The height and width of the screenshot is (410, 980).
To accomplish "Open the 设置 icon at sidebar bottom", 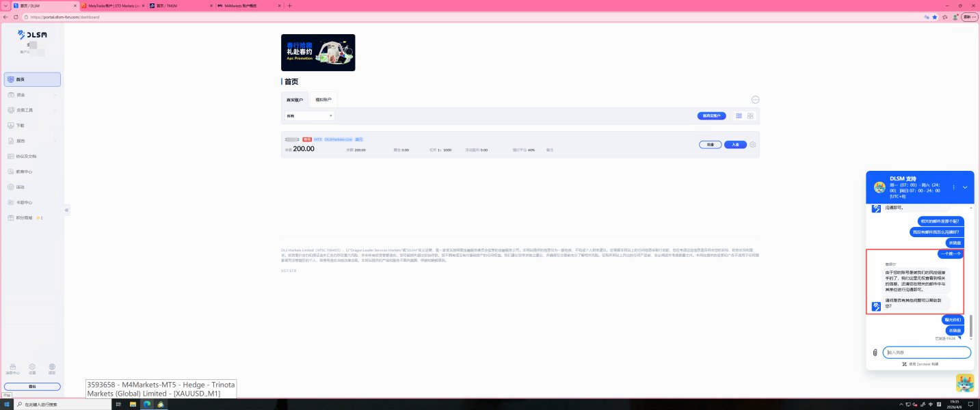I will click(x=32, y=369).
